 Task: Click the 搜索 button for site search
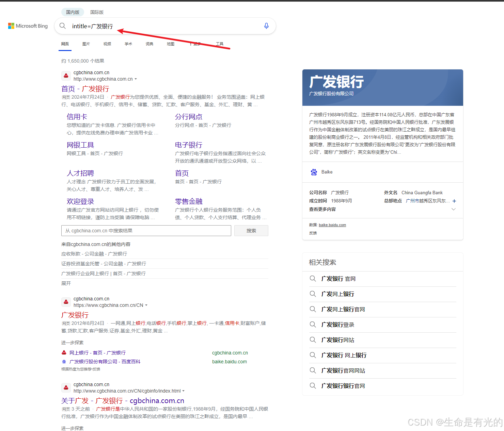tap(251, 231)
